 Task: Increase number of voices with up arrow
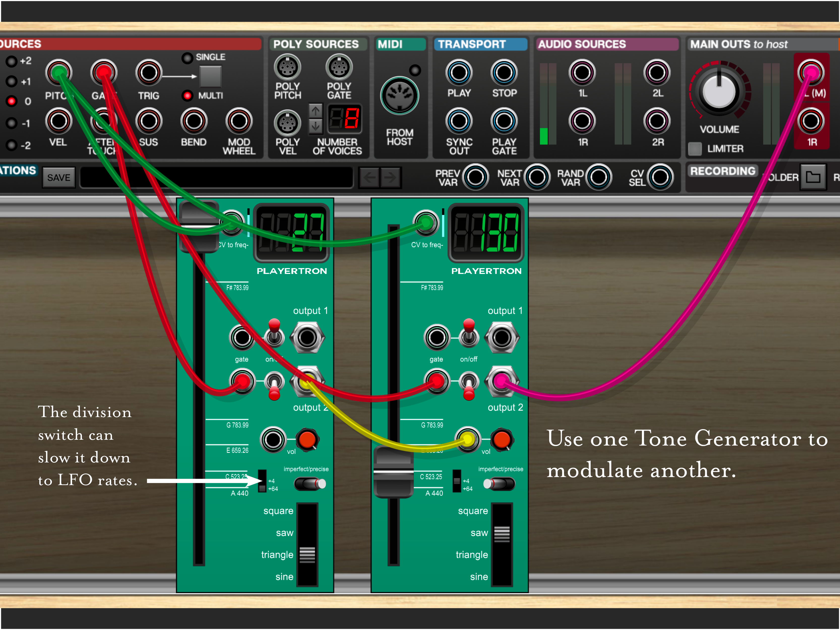(x=315, y=111)
